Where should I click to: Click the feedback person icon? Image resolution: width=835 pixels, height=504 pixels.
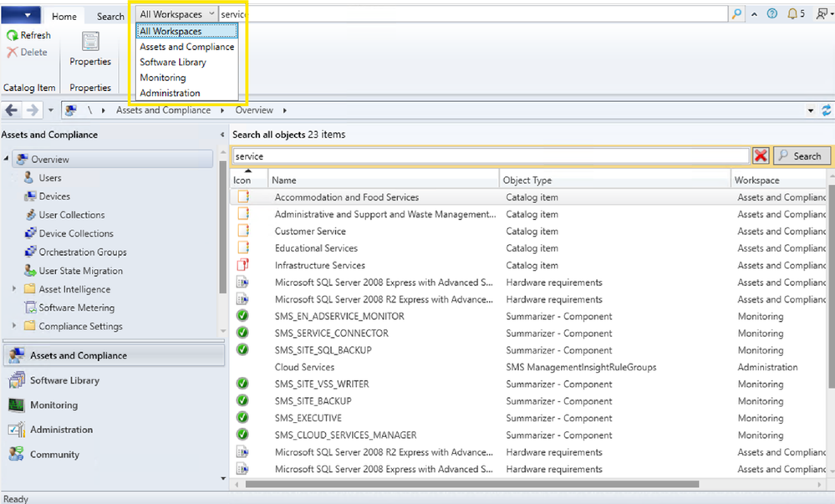tap(822, 14)
